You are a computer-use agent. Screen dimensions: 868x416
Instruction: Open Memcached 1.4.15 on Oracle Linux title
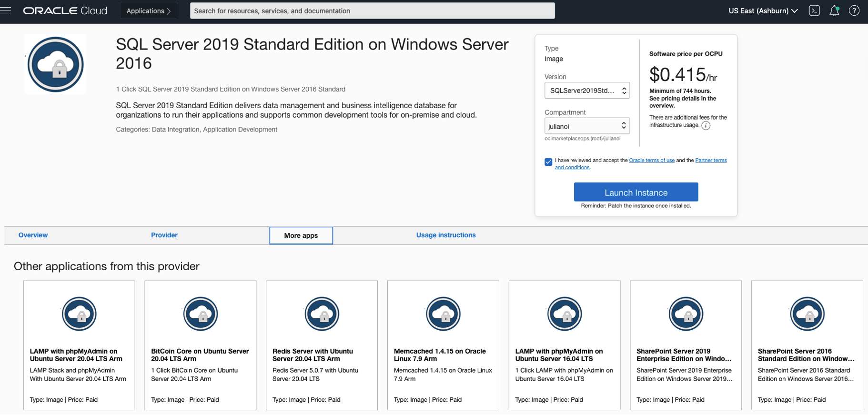point(440,355)
